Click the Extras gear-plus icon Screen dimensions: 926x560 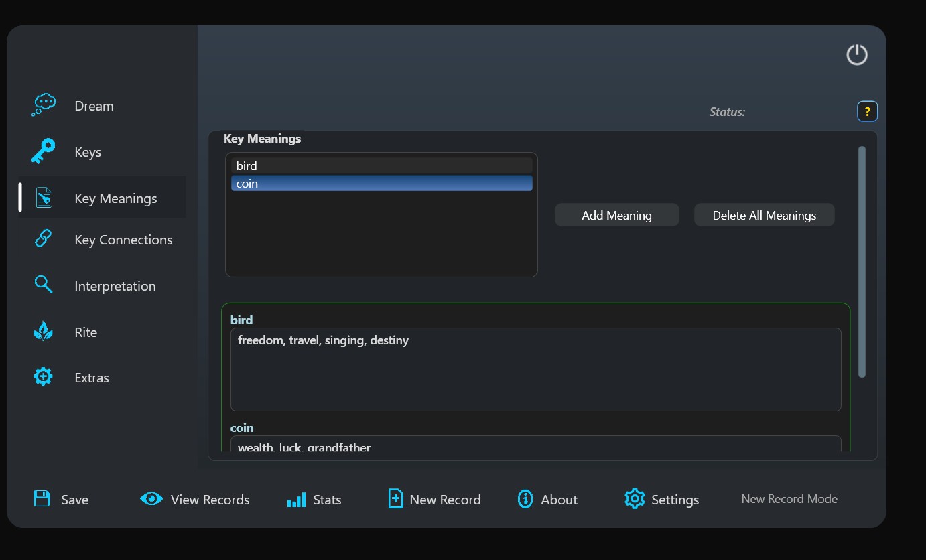(x=44, y=377)
